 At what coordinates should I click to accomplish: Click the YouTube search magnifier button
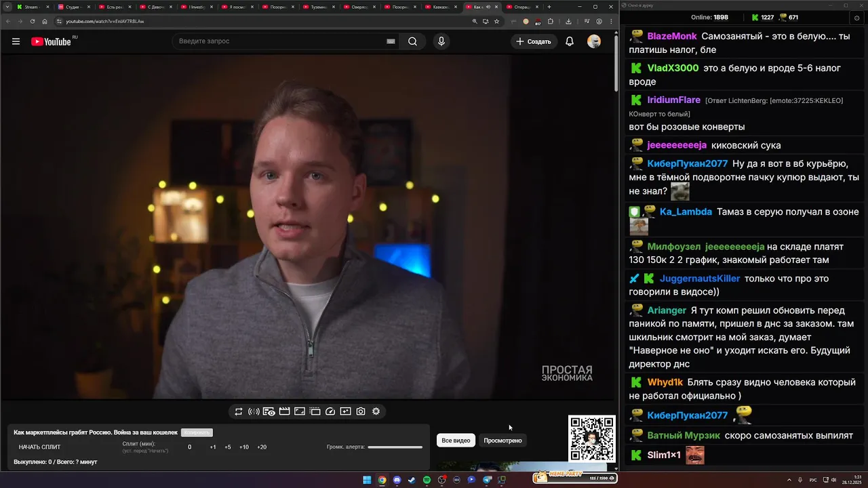click(x=412, y=41)
